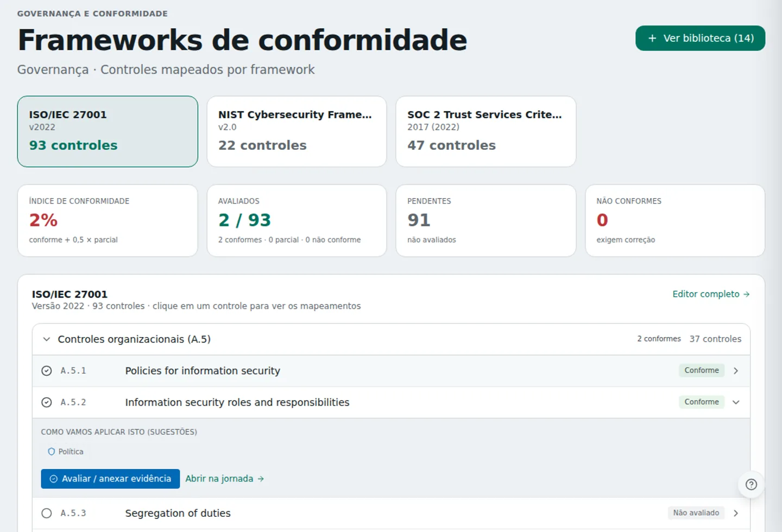Select the SOC 2 Trust Services Criteria card
782x532 pixels.
(x=486, y=131)
